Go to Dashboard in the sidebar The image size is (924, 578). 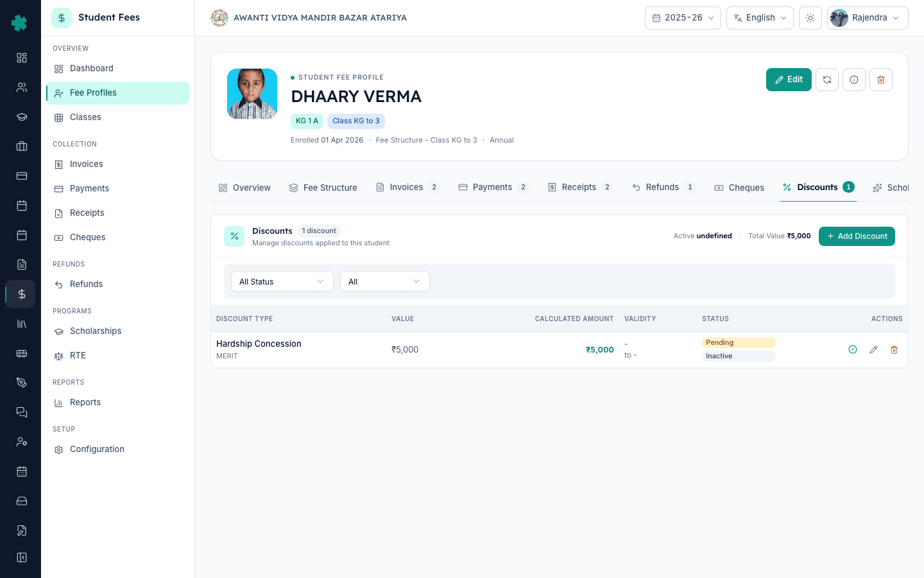click(117, 69)
